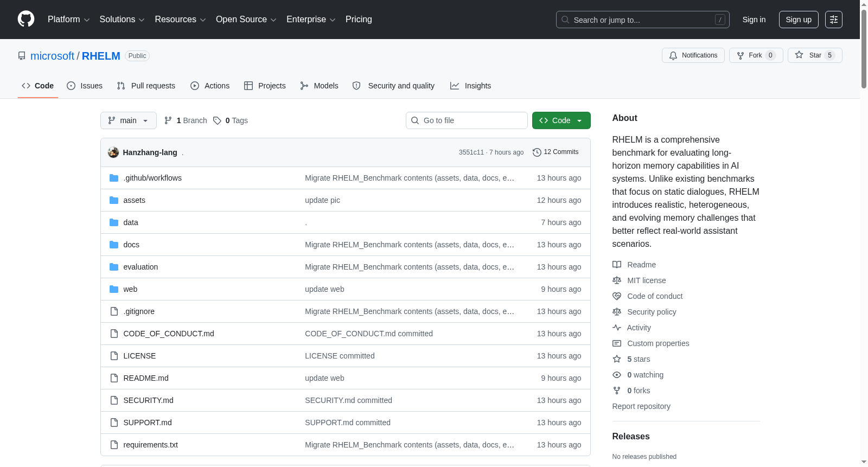Click the .gitignore file icon
This screenshot has width=868, height=467.
click(114, 311)
